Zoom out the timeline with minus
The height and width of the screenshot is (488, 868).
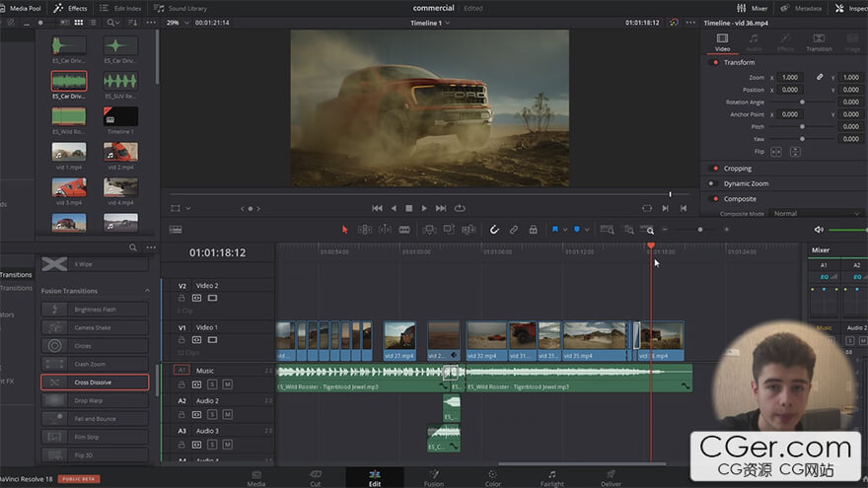click(x=665, y=230)
